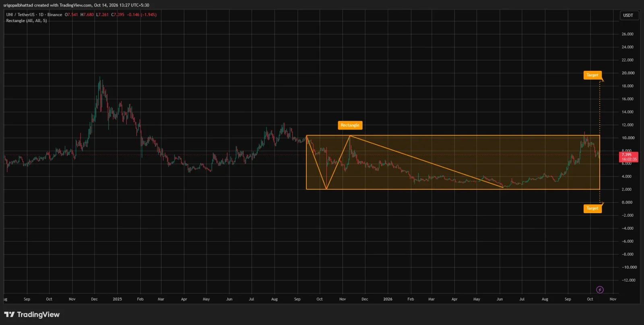This screenshot has width=644, height=325.
Task: Click the 26.000 price axis label
Action: tap(627, 34)
